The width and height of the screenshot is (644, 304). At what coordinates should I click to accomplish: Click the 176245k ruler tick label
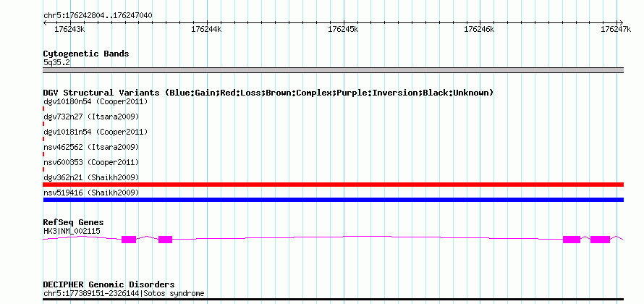click(x=343, y=29)
